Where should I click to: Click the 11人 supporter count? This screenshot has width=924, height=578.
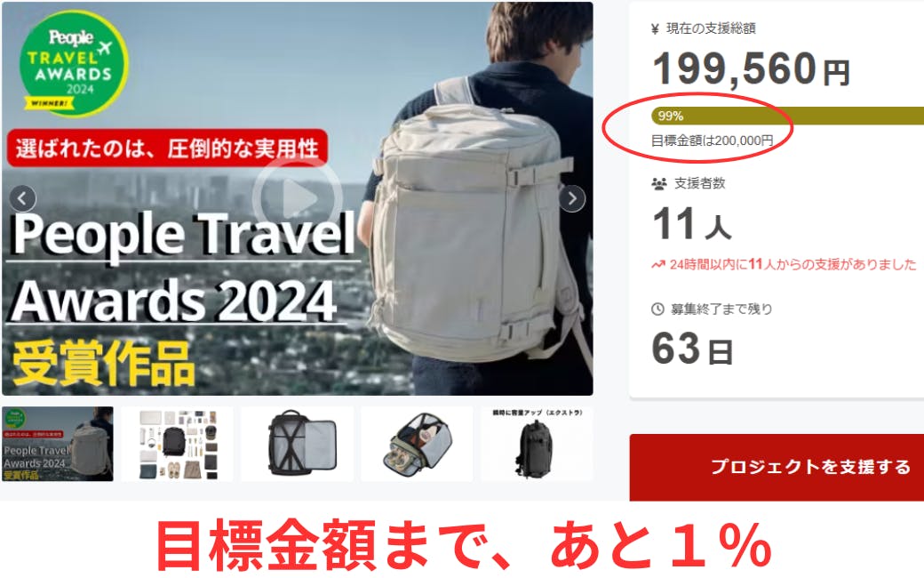pyautogui.click(x=692, y=224)
